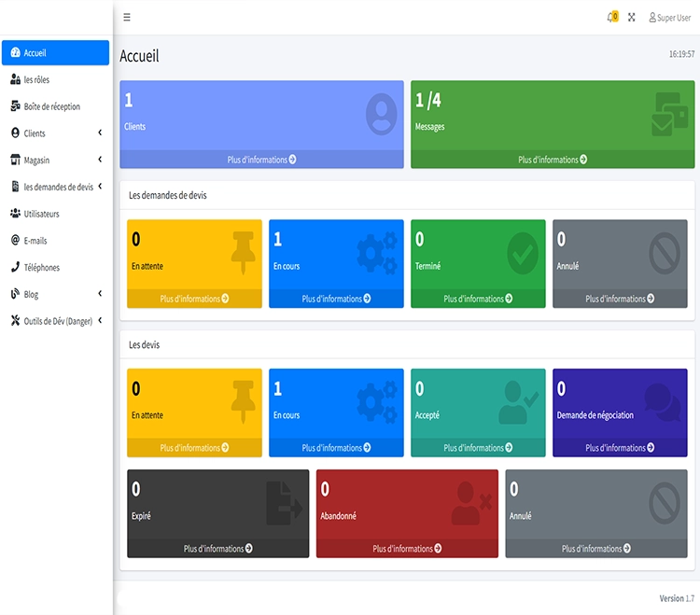Go to Accueil in the sidebar

(55, 52)
